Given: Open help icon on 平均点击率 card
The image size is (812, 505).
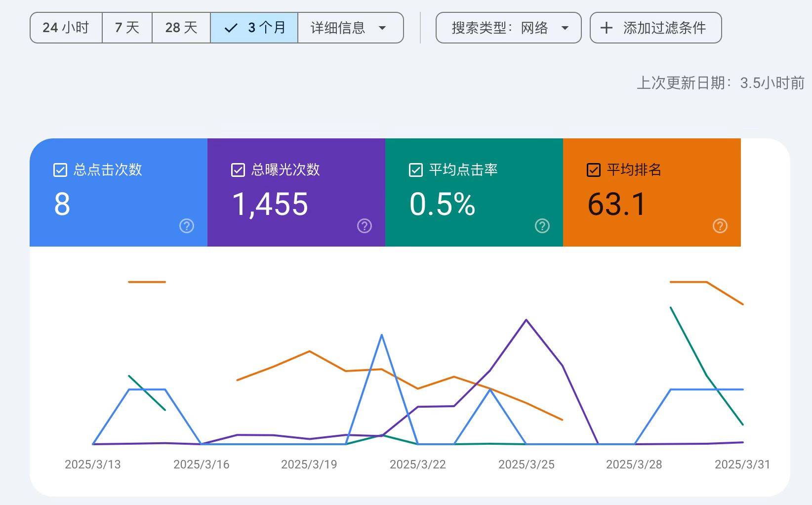Looking at the screenshot, I should [x=542, y=226].
